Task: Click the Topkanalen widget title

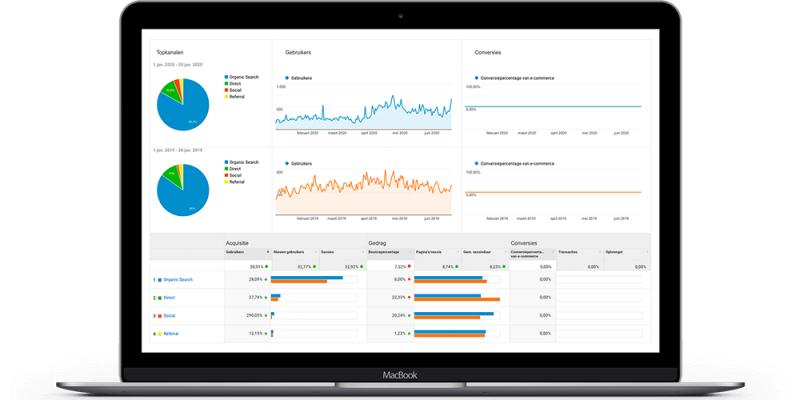Action: click(170, 52)
